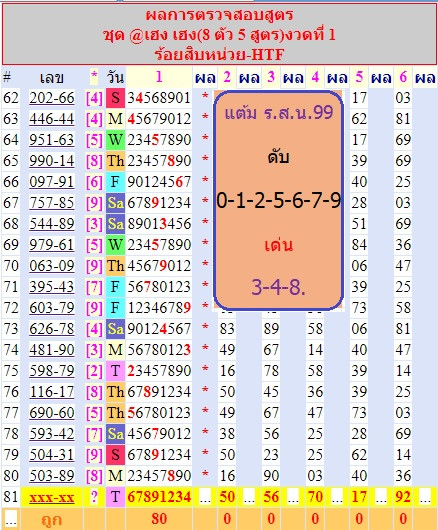Click the red 70 in row 81
The image size is (438, 530).
315,497
